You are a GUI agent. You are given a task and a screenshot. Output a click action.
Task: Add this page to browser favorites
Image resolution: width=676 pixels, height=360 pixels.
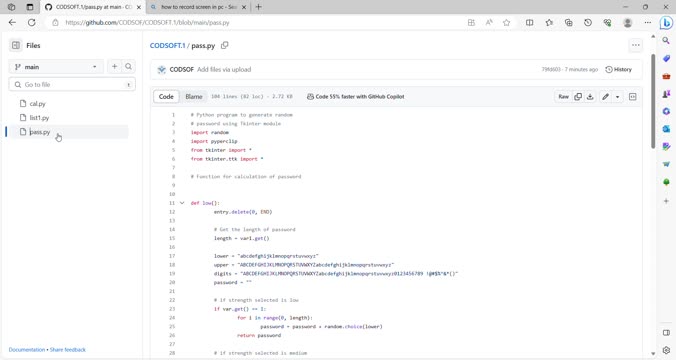click(x=506, y=22)
